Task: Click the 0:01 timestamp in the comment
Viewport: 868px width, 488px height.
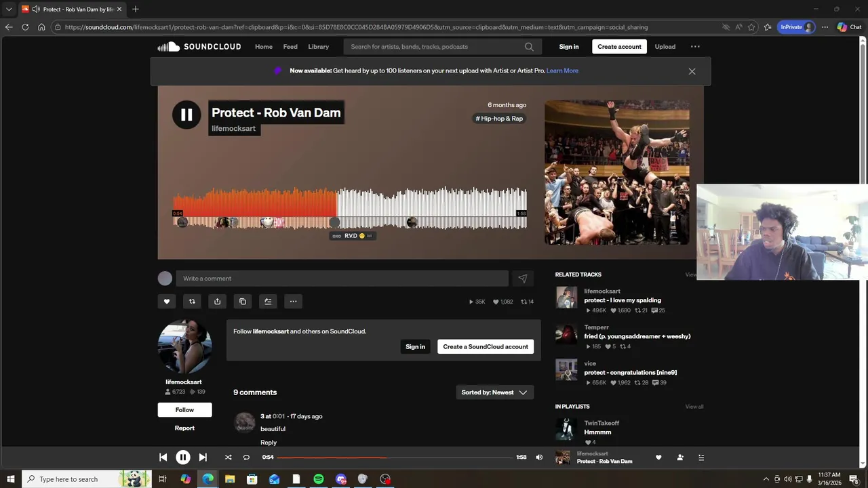Action: [279, 416]
